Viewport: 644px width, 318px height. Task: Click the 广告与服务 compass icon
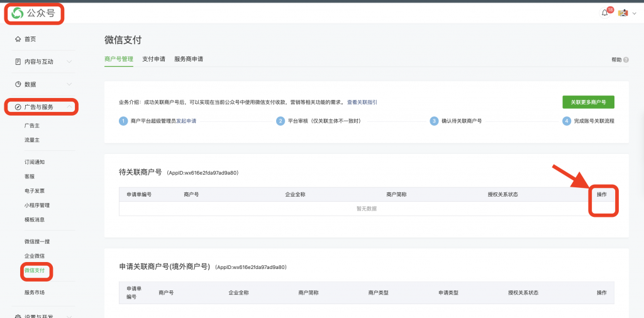pos(18,107)
